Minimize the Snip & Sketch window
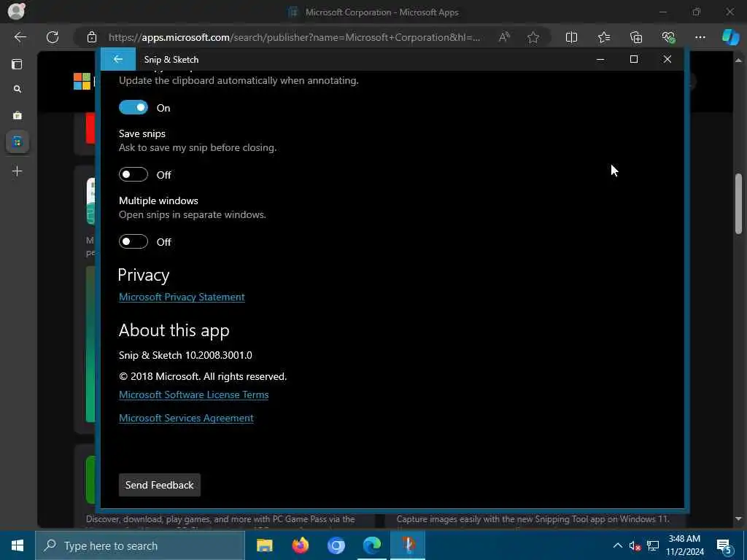Image resolution: width=747 pixels, height=560 pixels. point(600,59)
